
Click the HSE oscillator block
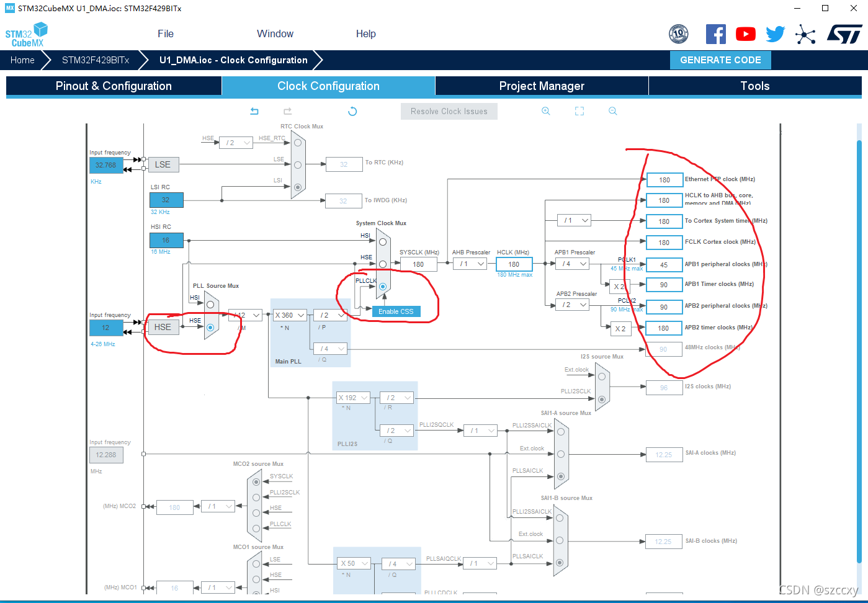click(x=163, y=327)
